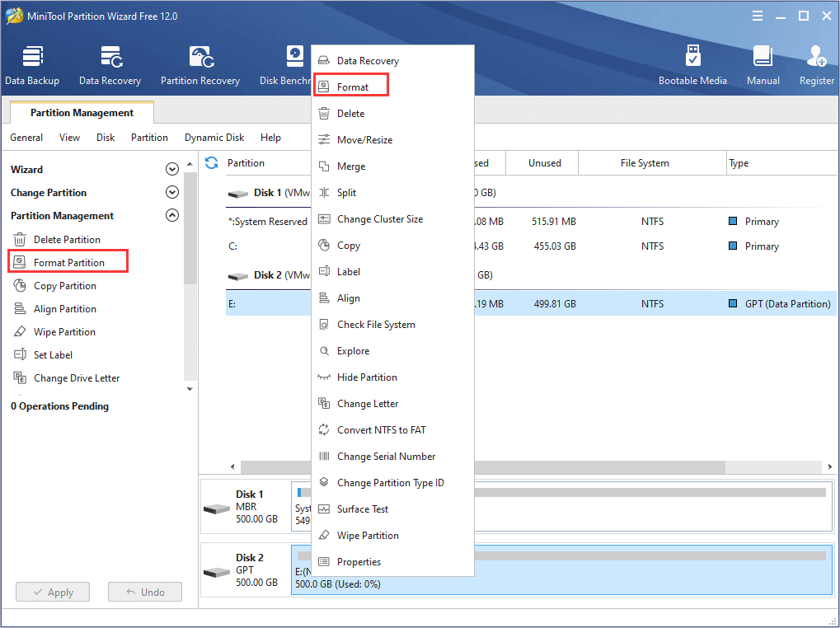Image resolution: width=840 pixels, height=628 pixels.
Task: Select the Disk 1 row in partition list
Action: [530, 193]
